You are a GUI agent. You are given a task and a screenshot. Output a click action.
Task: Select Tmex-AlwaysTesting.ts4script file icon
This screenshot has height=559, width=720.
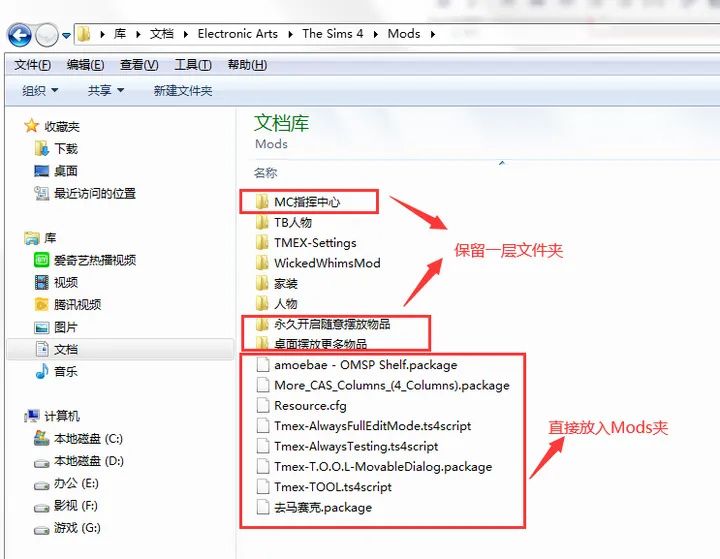[263, 446]
